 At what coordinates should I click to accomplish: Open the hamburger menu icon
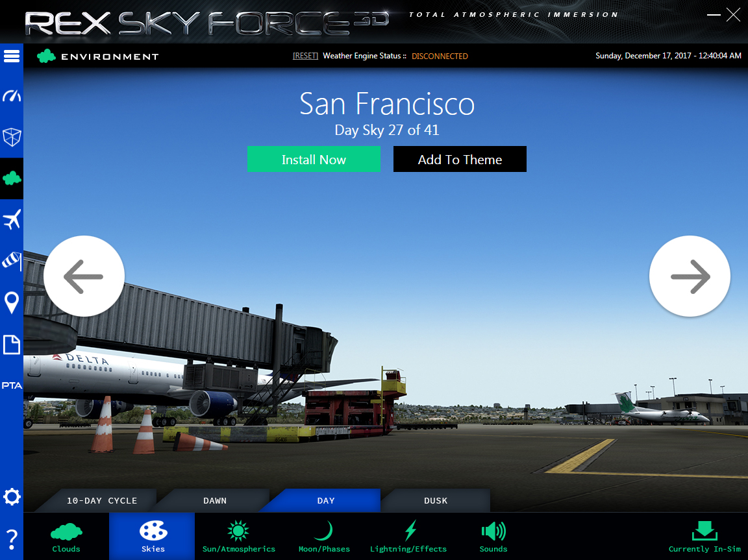point(12,56)
